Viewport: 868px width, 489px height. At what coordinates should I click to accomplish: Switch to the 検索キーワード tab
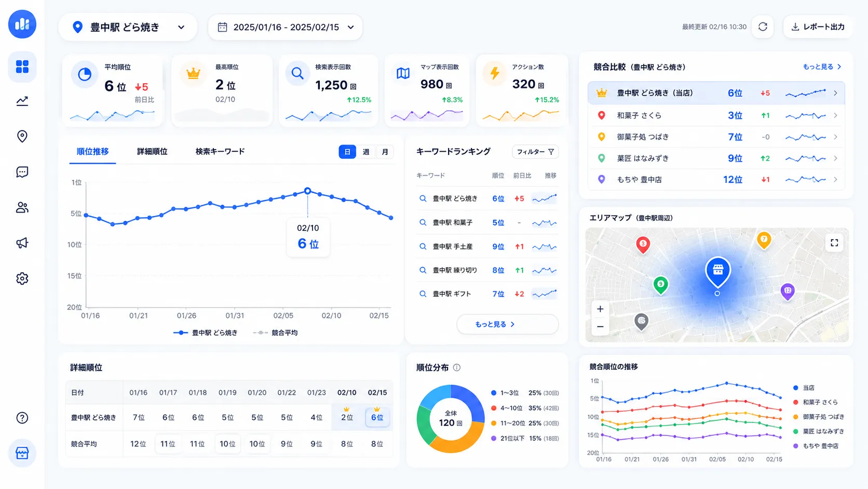coord(220,152)
